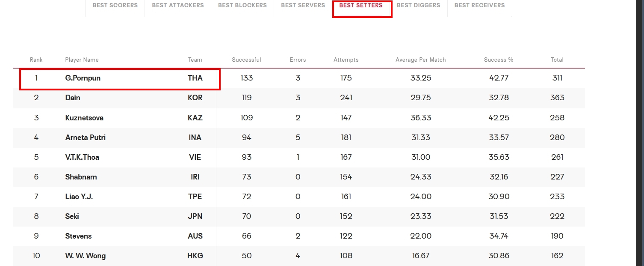Click the Best Setters tab

coord(361,6)
